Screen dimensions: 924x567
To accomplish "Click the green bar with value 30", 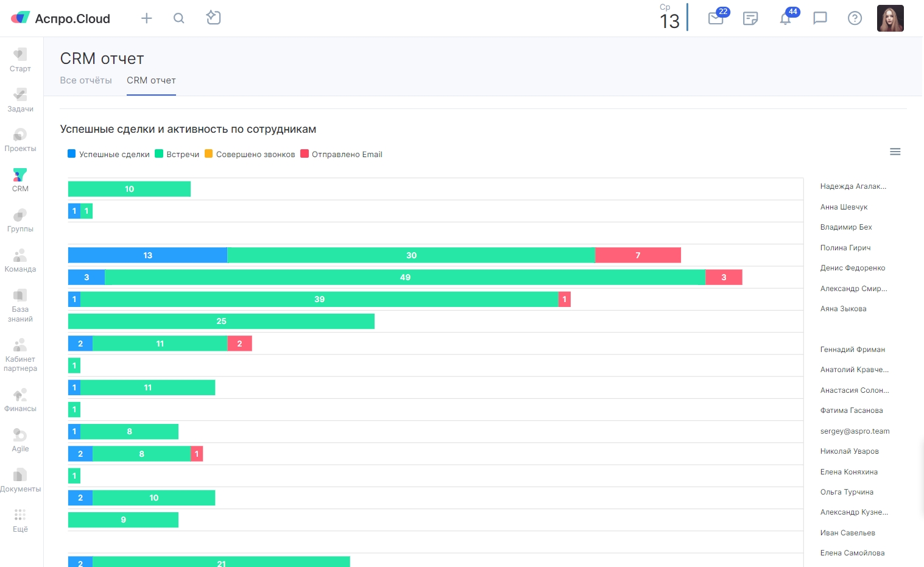I will (x=411, y=255).
